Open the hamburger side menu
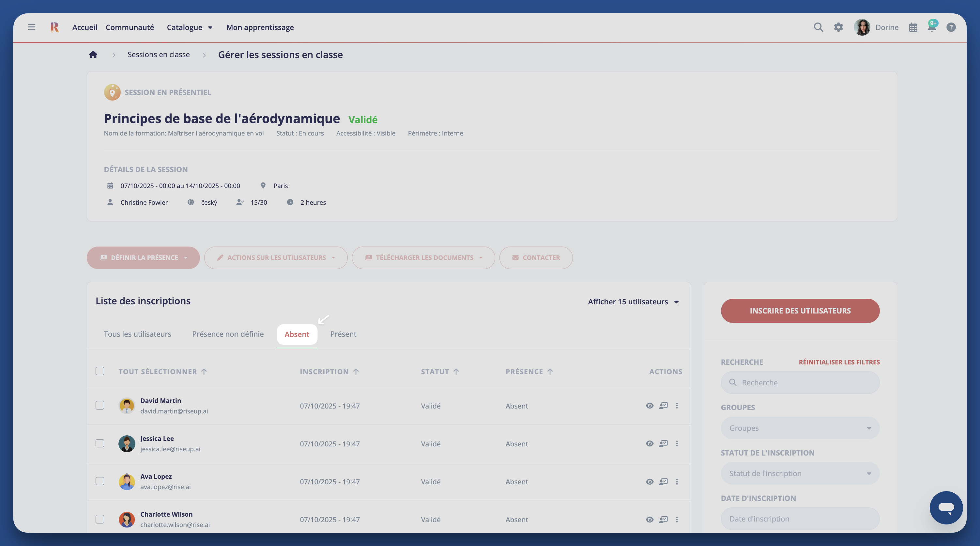 click(x=32, y=27)
